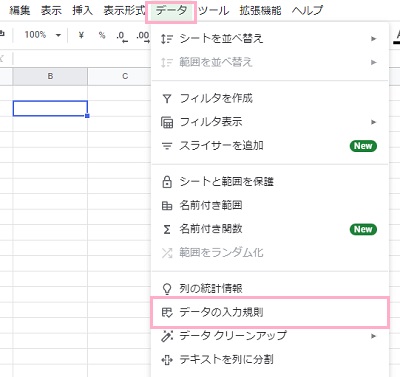Choose フィルタを作成 from the menu

tap(270, 99)
